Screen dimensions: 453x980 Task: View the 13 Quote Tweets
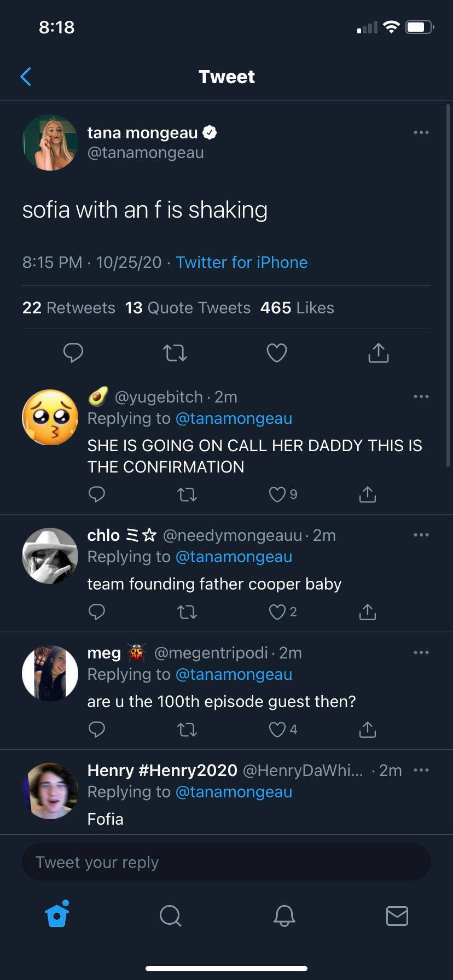click(188, 308)
